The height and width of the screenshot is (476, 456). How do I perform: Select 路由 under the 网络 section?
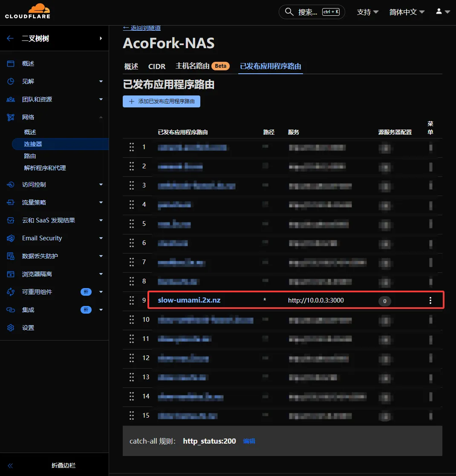pos(30,156)
